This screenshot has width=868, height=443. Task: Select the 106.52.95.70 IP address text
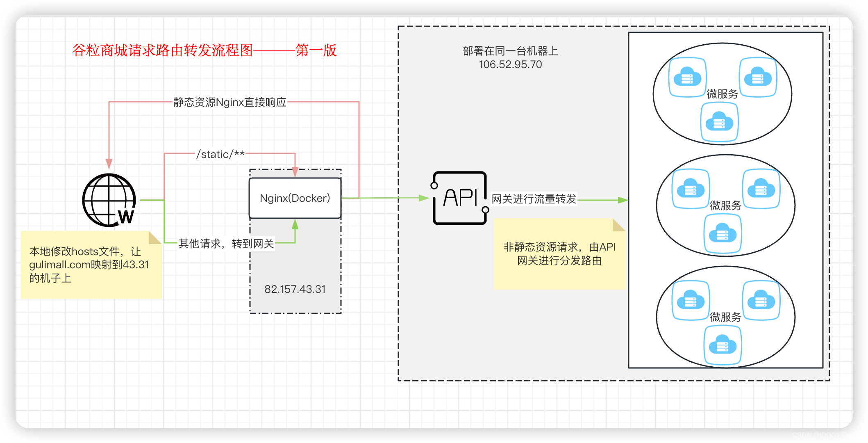[510, 64]
